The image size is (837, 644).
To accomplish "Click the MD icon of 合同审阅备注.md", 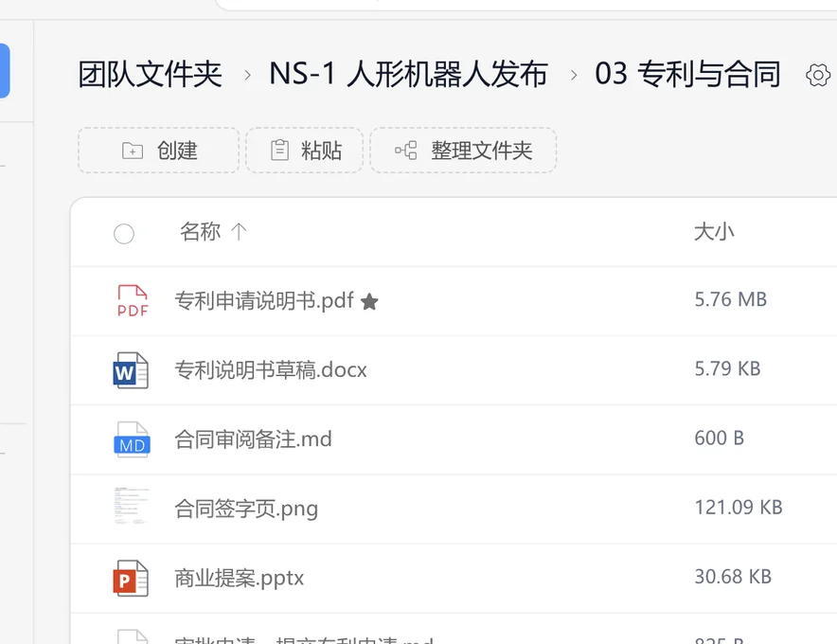I will (132, 439).
